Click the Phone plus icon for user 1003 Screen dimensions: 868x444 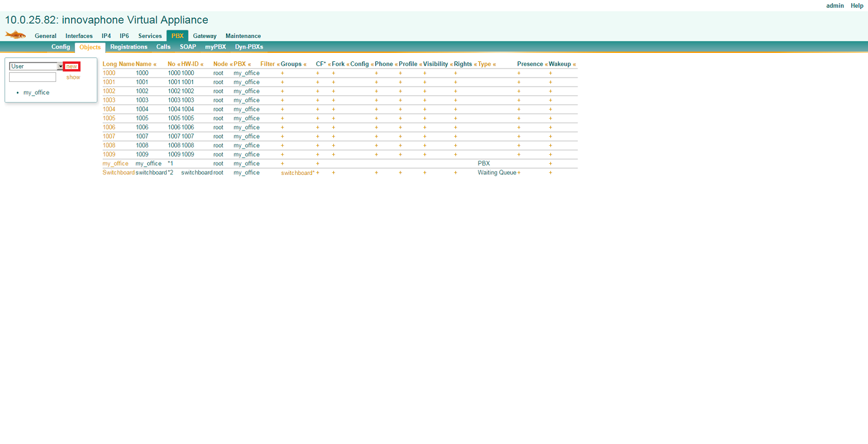click(377, 101)
